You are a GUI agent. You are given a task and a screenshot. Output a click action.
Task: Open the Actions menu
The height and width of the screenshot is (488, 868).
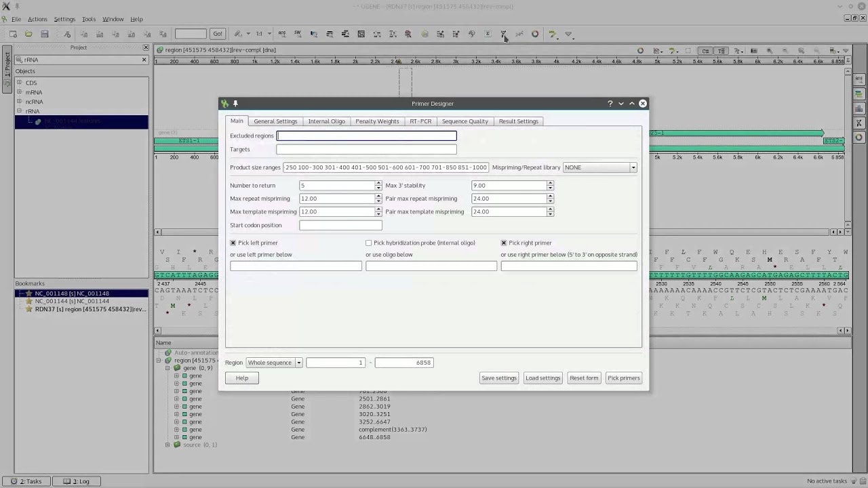click(x=37, y=19)
